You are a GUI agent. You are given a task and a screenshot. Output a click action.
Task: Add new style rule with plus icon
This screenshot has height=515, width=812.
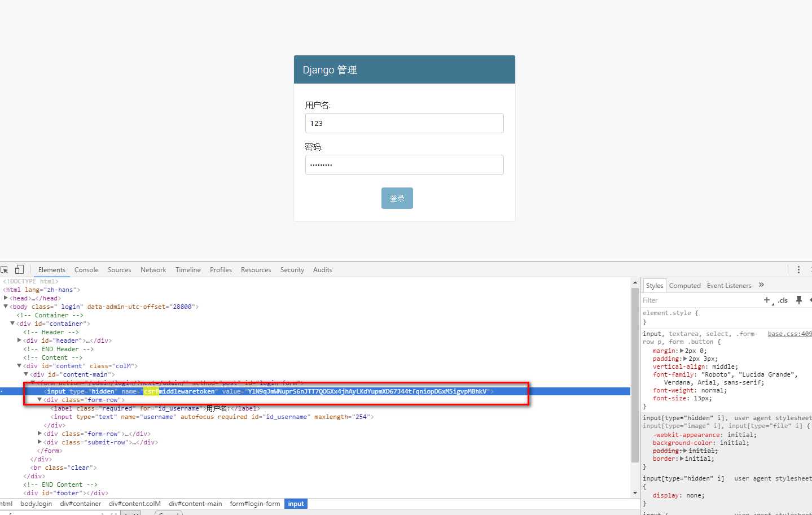pos(767,300)
